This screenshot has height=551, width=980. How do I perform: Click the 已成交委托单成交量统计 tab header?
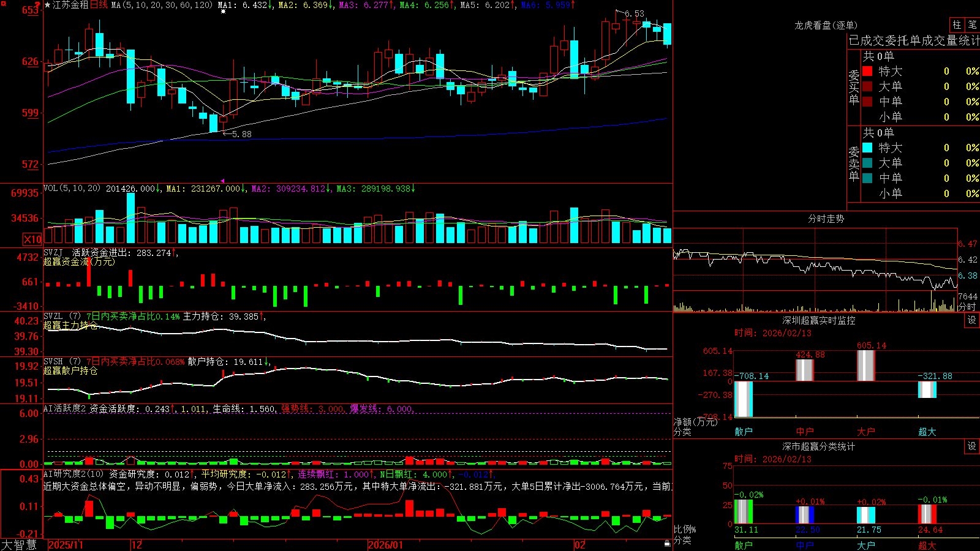pos(914,40)
